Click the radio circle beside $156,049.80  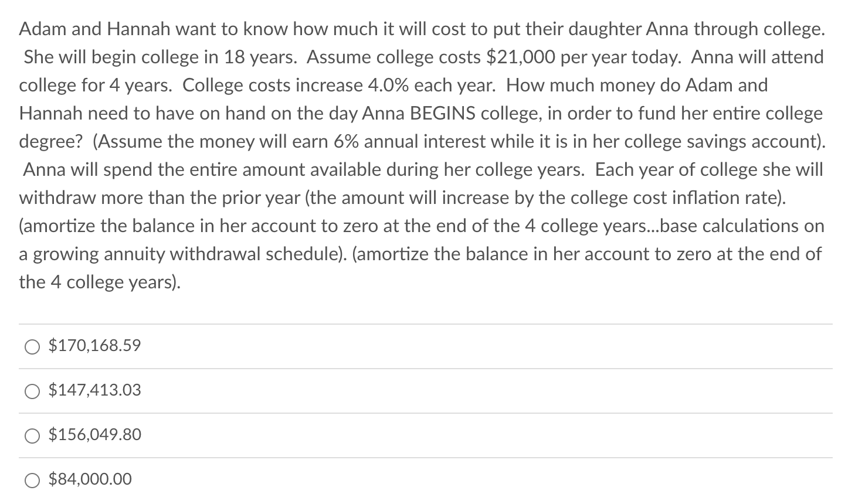pyautogui.click(x=32, y=435)
